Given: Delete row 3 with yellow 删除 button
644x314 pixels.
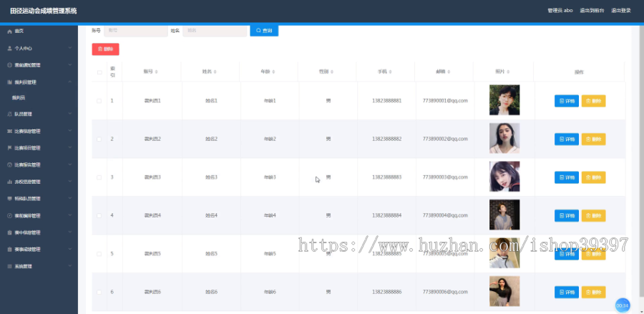Looking at the screenshot, I should point(593,177).
